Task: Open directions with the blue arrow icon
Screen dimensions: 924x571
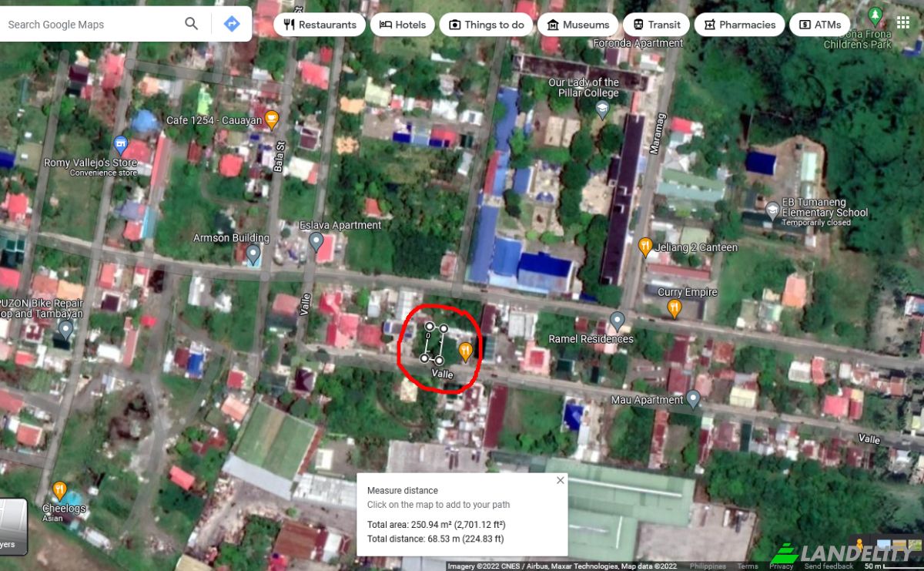Action: click(232, 24)
